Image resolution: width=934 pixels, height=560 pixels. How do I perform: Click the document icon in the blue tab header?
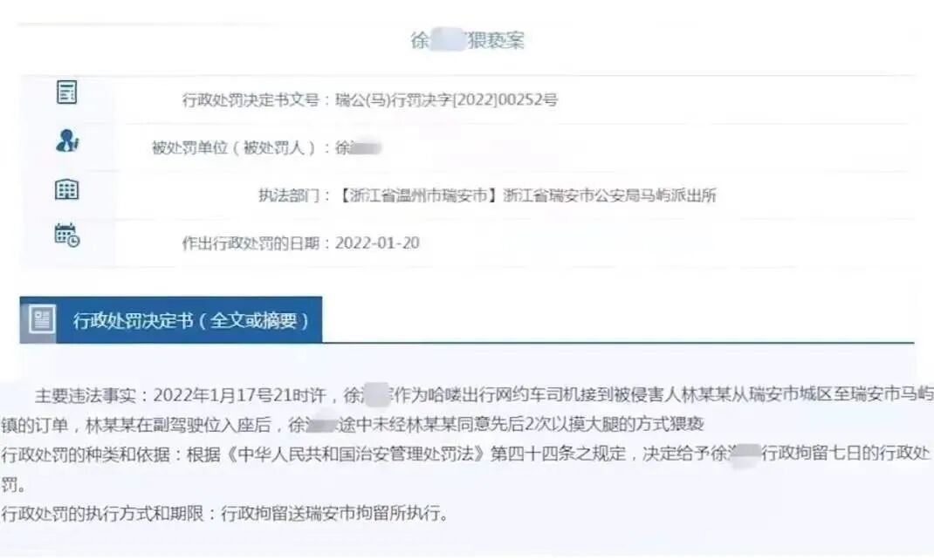click(42, 319)
